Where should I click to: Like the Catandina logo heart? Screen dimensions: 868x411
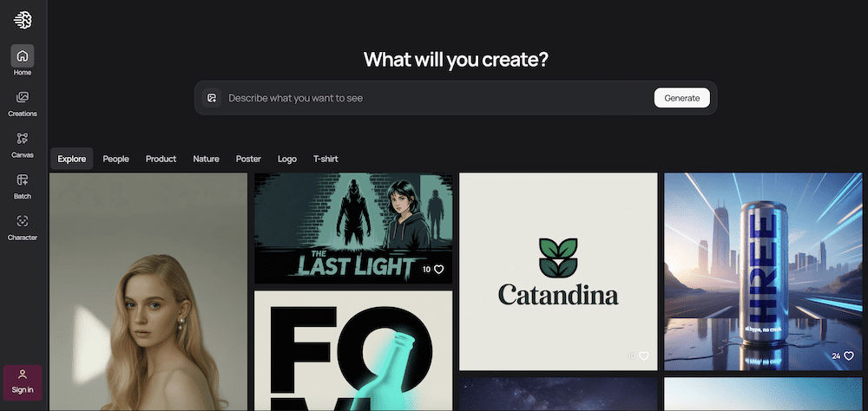click(644, 356)
